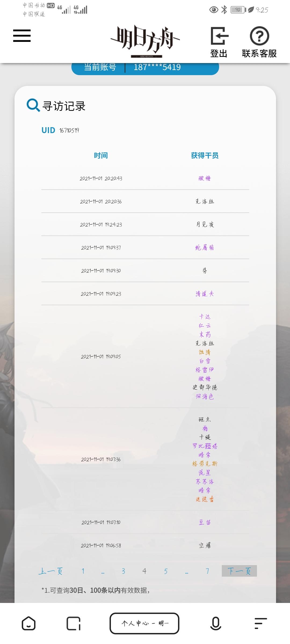290x644 pixels.
Task: Tap the search magnifier beside 寻访记录
Action: tap(33, 105)
